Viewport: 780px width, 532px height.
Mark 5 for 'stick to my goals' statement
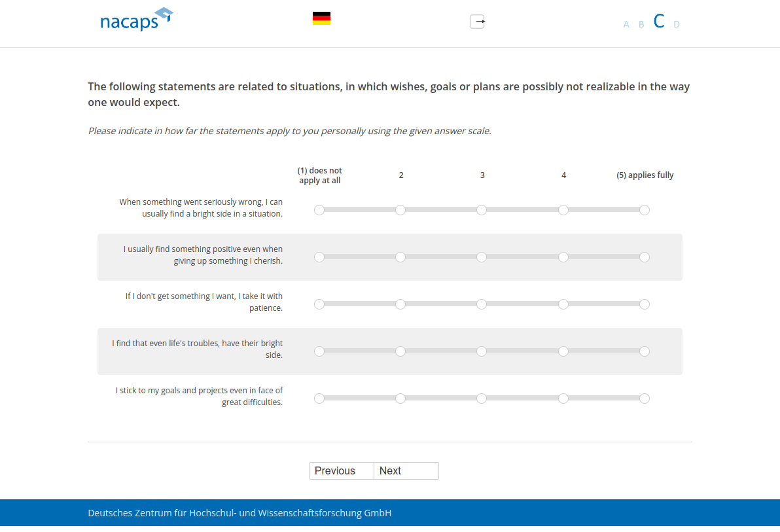click(645, 399)
